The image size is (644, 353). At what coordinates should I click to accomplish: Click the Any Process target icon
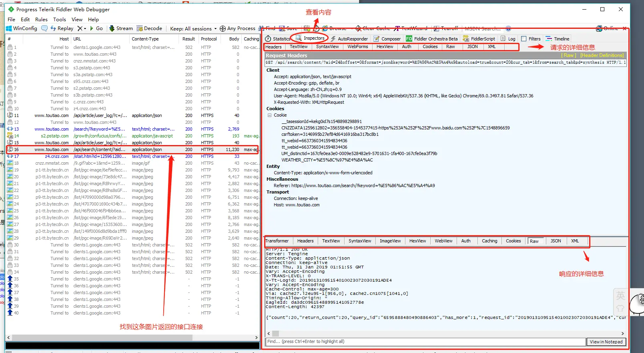pos(223,28)
